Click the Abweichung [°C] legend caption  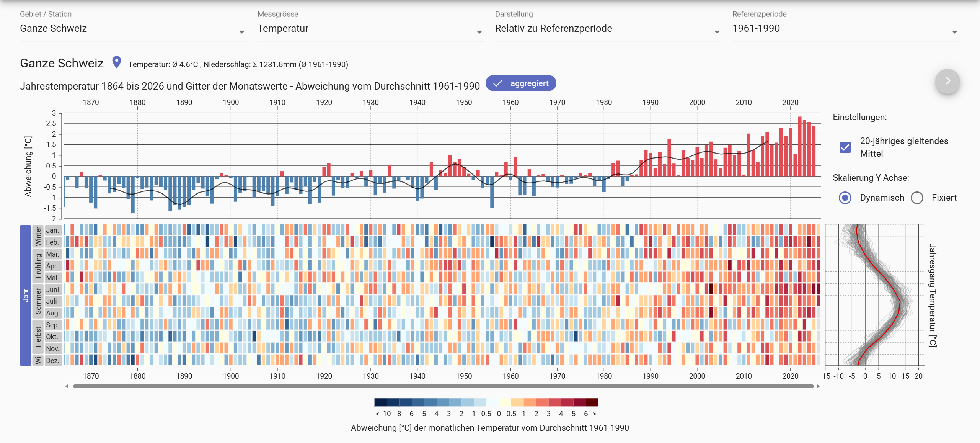(x=490, y=428)
